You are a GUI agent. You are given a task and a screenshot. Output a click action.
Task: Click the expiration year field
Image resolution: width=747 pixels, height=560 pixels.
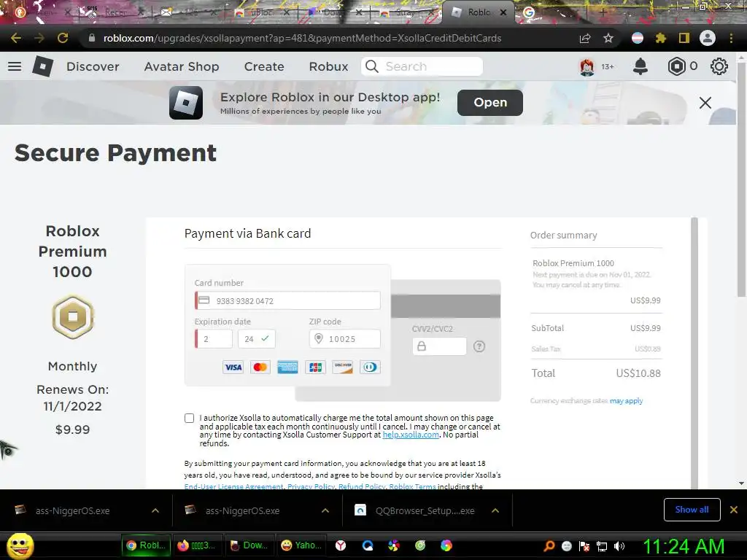pos(256,339)
